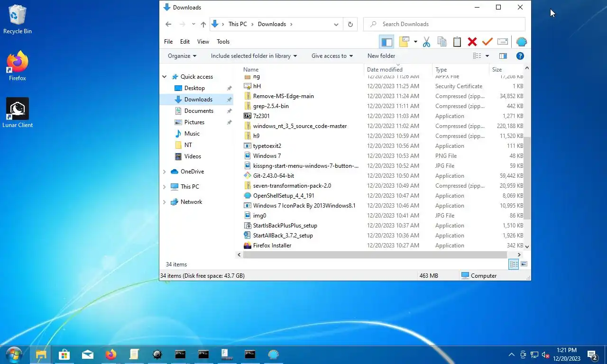Switch to details view in status corner

click(x=514, y=264)
